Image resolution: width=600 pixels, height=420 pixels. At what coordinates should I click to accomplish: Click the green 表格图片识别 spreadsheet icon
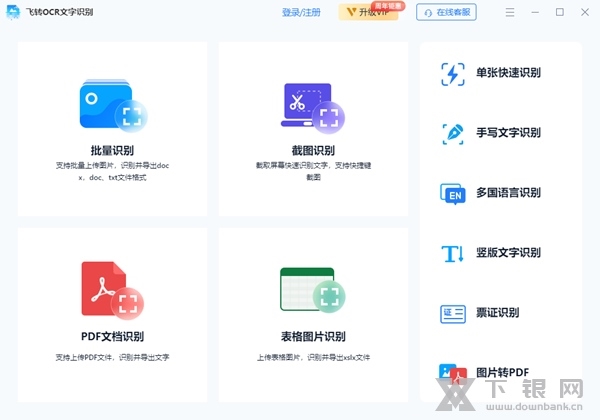313,290
